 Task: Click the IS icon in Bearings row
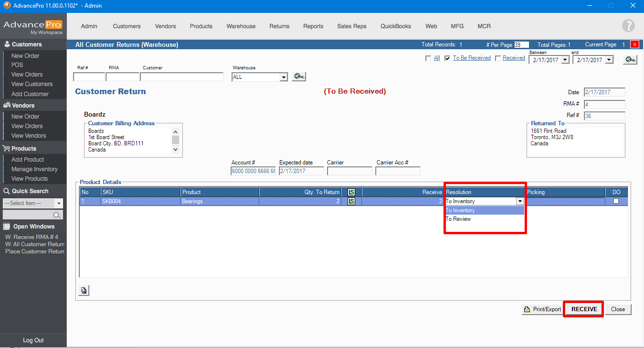[351, 201]
